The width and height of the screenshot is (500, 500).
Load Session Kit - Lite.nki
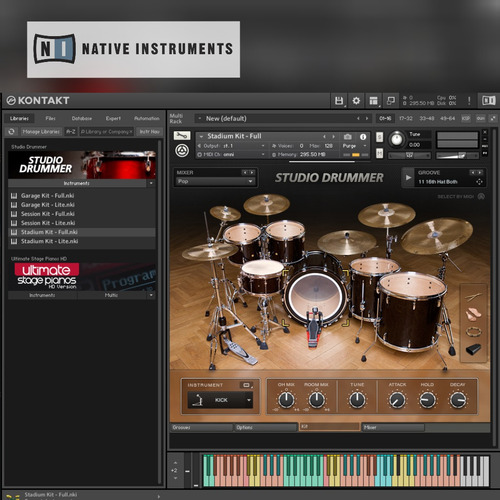click(48, 223)
